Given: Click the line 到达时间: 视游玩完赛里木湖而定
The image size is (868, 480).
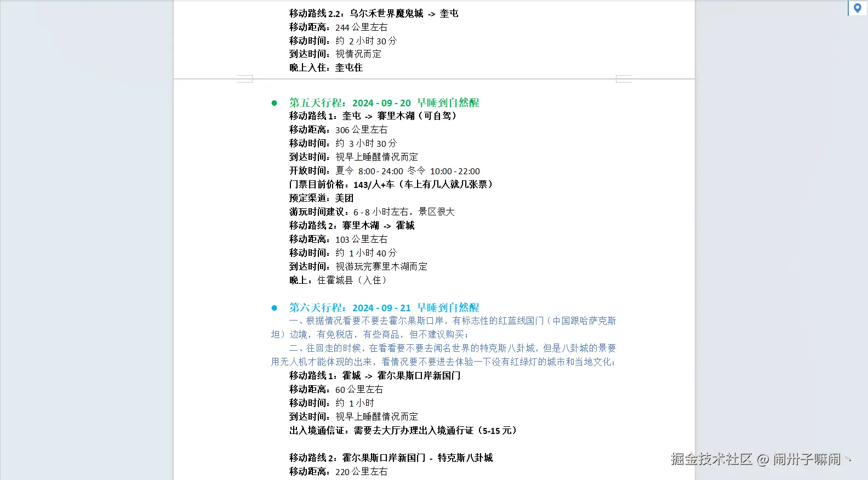Looking at the screenshot, I should click(x=358, y=266).
